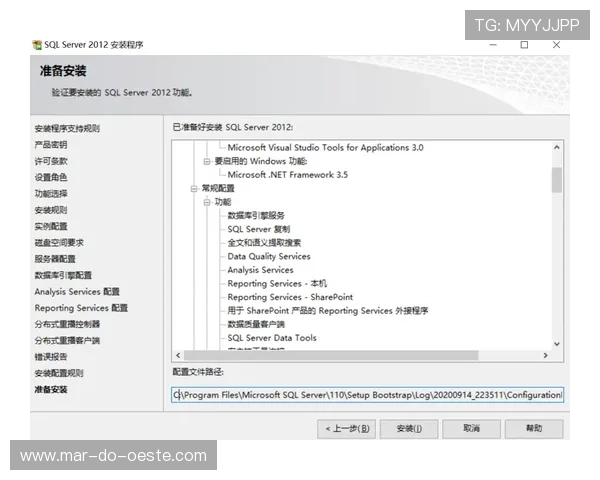Click the vertical scrollbar thumb

click(x=557, y=180)
